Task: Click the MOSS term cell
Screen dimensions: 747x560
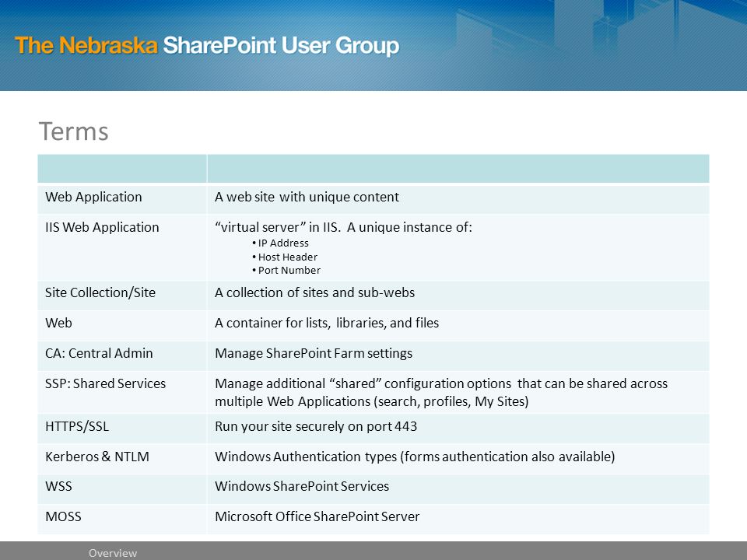Action: (x=122, y=519)
